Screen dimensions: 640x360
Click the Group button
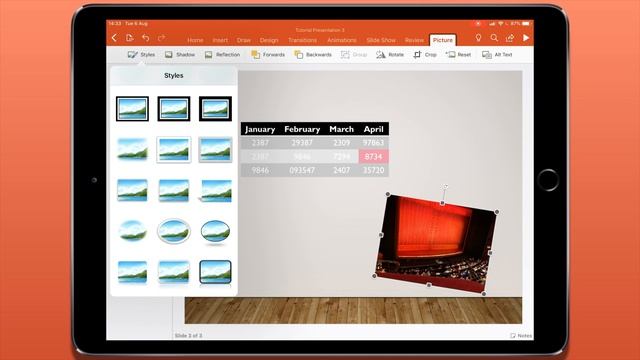(x=354, y=55)
